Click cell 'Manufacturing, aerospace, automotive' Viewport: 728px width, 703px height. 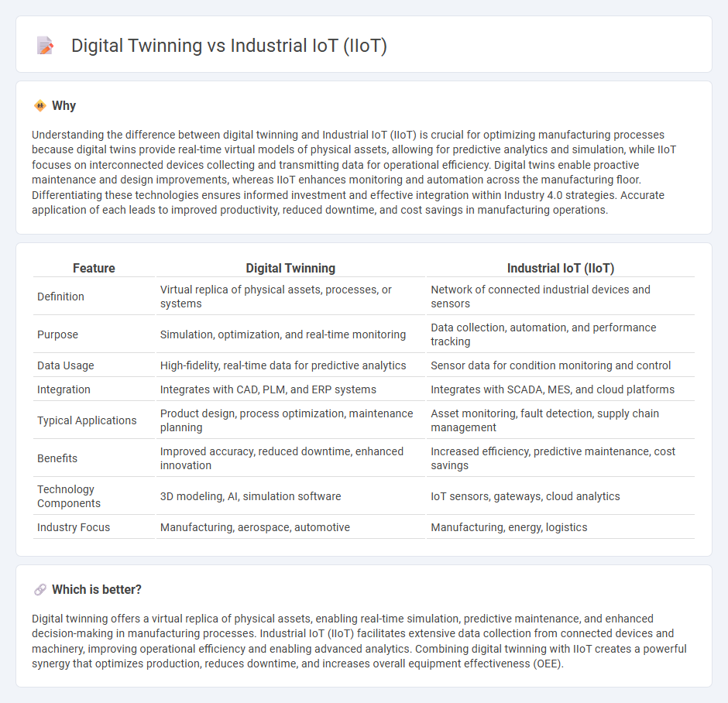tap(290, 527)
